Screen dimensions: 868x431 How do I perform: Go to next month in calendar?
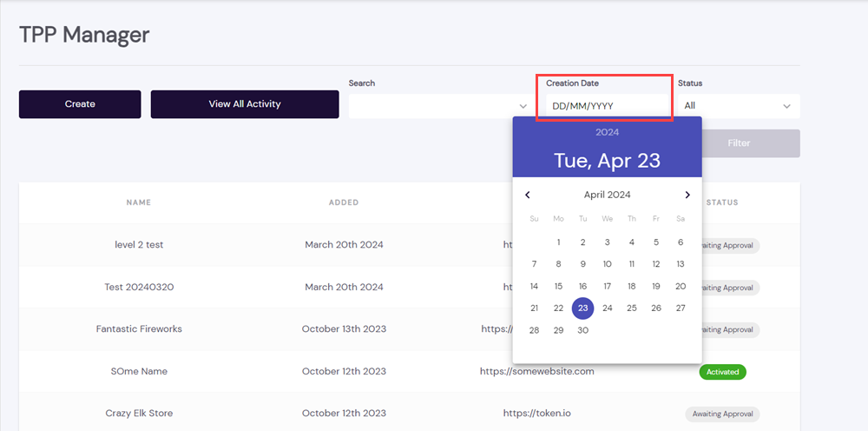coord(687,196)
